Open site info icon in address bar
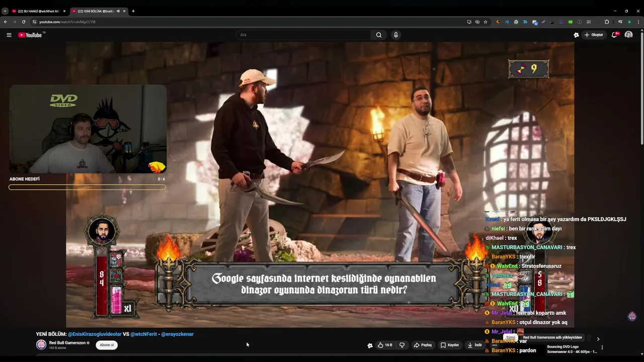The height and width of the screenshot is (362, 644). pos(35,22)
